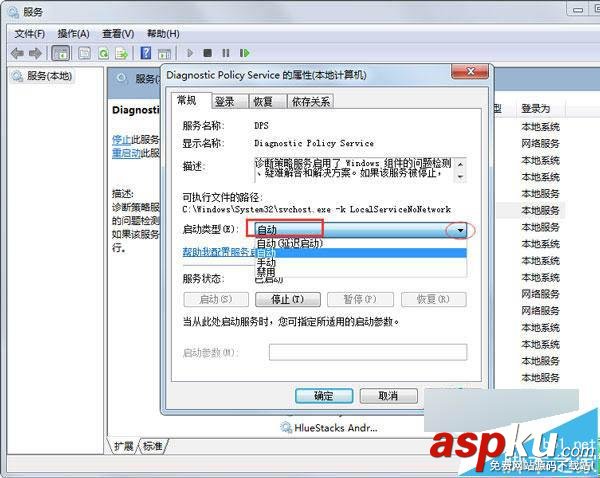Open the 操作(A) menu
This screenshot has width=600, height=478.
click(73, 34)
